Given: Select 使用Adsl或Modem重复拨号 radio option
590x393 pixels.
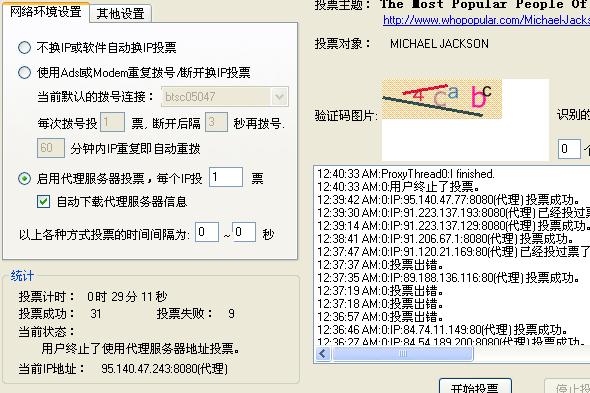Looking at the screenshot, I should pyautogui.click(x=24, y=72).
